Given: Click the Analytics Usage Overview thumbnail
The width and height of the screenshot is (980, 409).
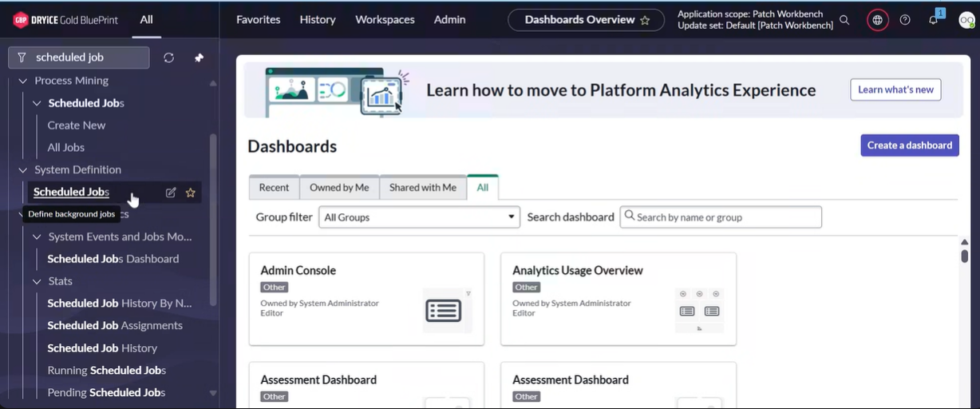Looking at the screenshot, I should pos(699,311).
